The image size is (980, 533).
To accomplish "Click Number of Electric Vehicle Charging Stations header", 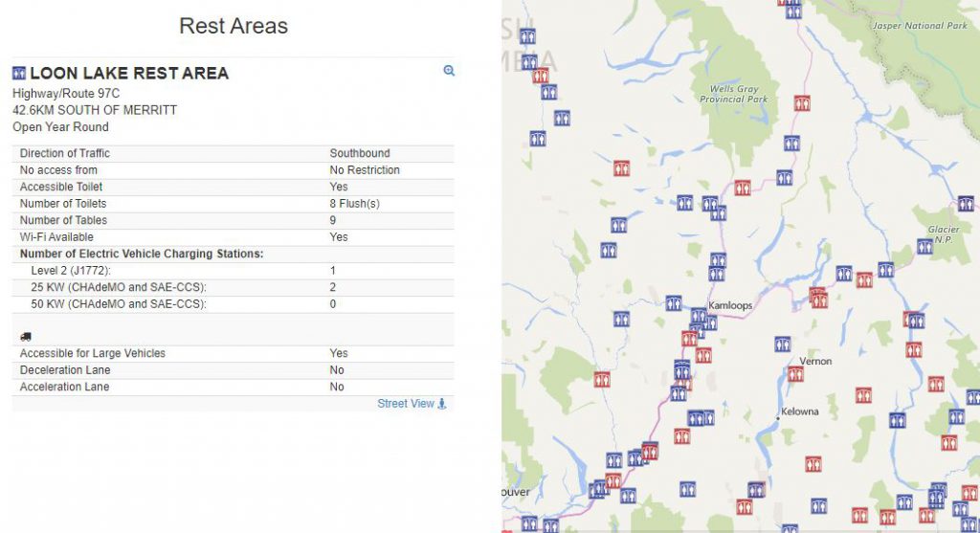I will [142, 254].
